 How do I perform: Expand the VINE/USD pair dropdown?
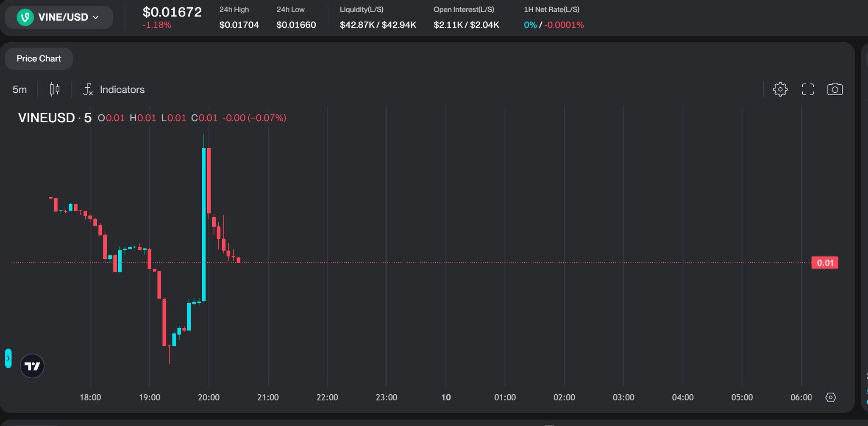(96, 17)
